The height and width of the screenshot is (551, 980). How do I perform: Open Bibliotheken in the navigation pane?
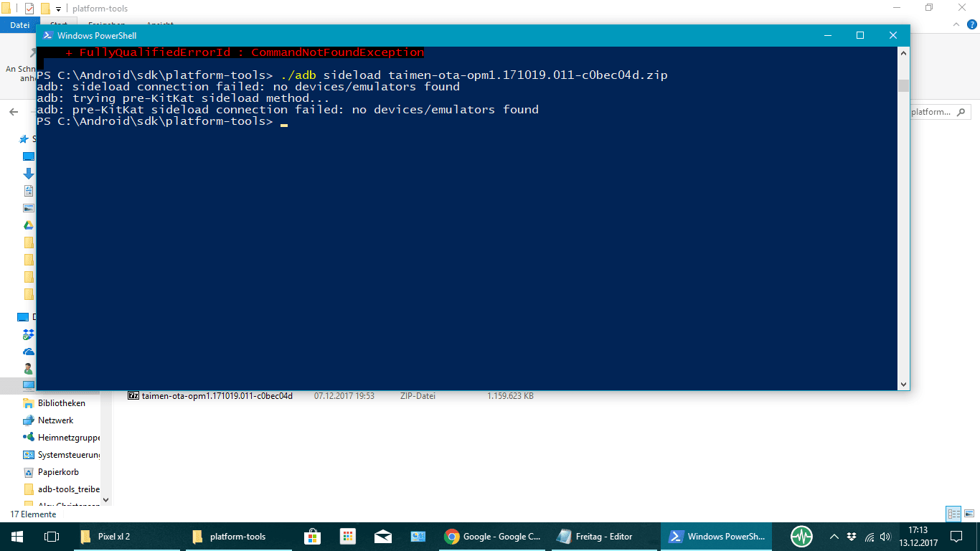click(62, 403)
